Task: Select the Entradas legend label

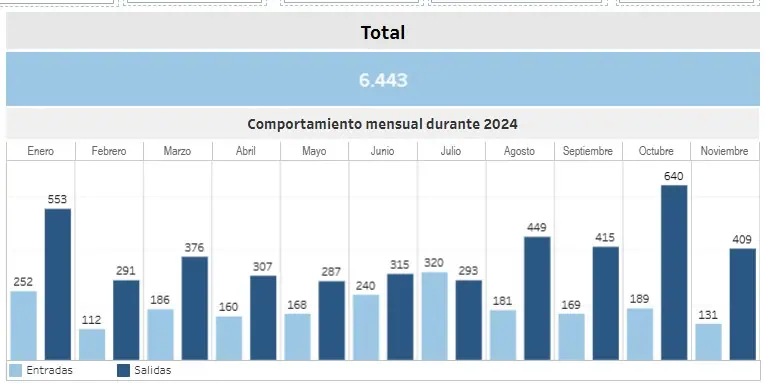Action: [49, 370]
